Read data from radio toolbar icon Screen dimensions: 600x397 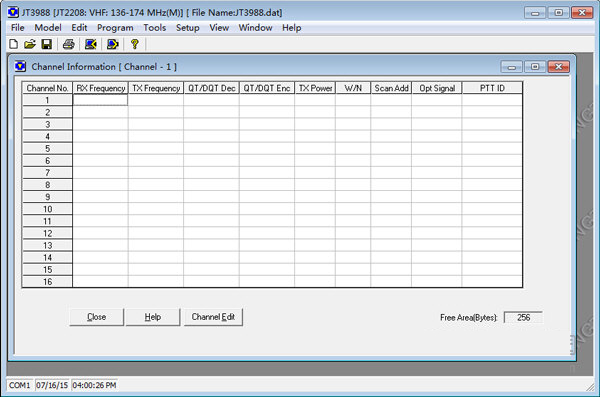[91, 44]
